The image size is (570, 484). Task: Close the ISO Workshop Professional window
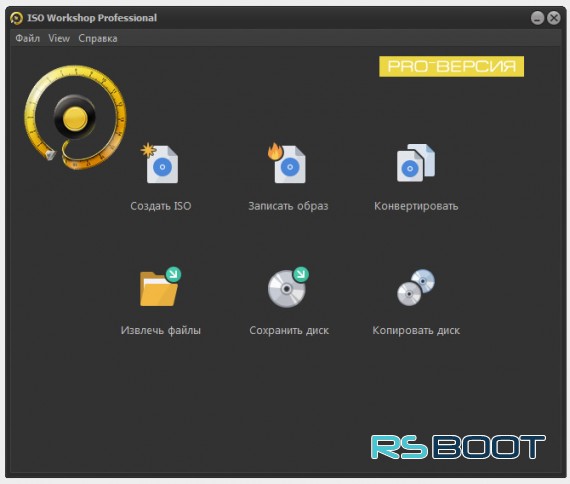click(554, 18)
